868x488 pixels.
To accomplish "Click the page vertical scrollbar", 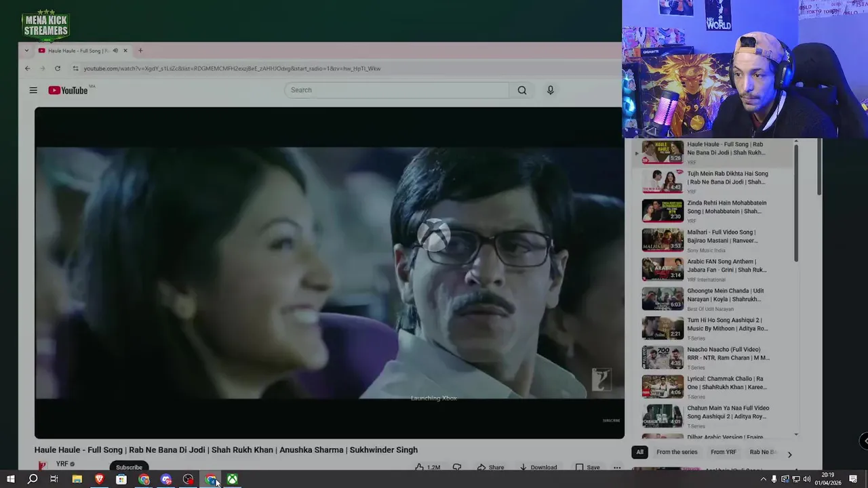I will 819,166.
